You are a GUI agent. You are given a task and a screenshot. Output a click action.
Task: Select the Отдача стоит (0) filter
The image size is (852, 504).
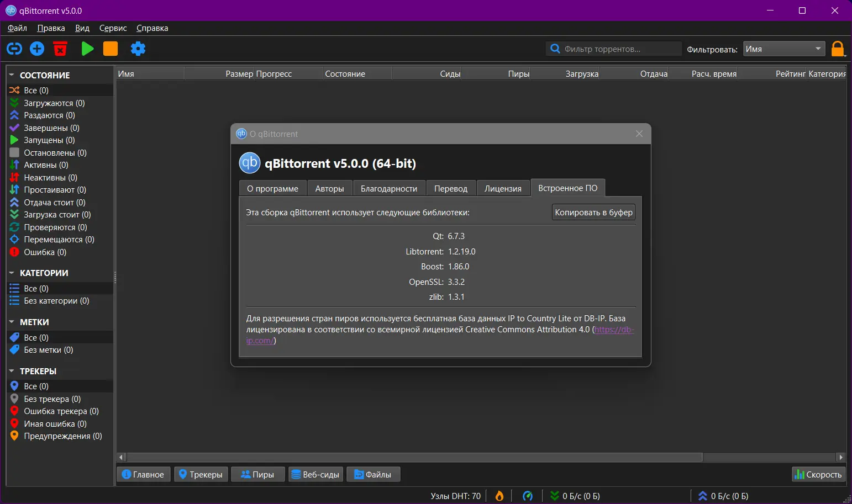[60, 202]
